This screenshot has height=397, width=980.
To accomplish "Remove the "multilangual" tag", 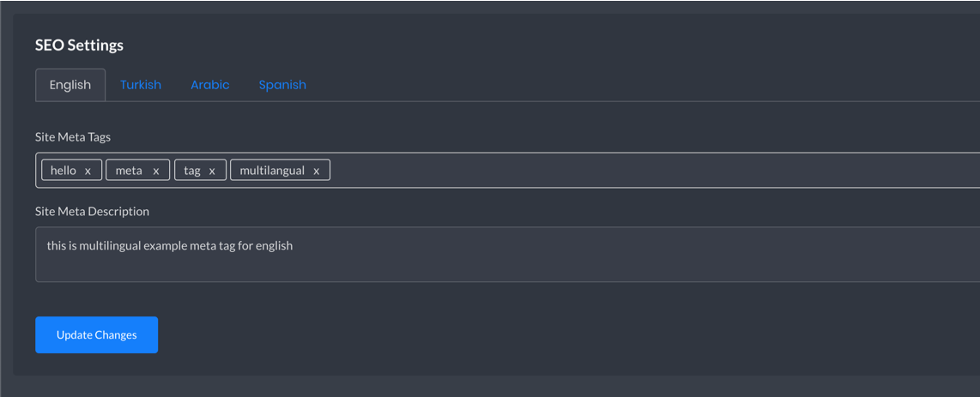I will click(x=317, y=171).
